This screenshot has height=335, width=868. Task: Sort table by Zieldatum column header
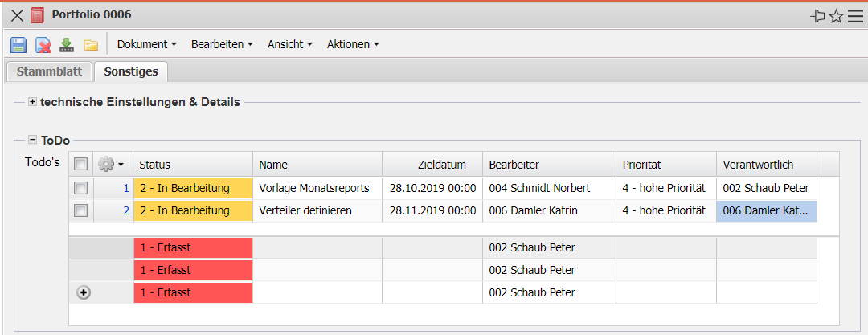tap(441, 165)
